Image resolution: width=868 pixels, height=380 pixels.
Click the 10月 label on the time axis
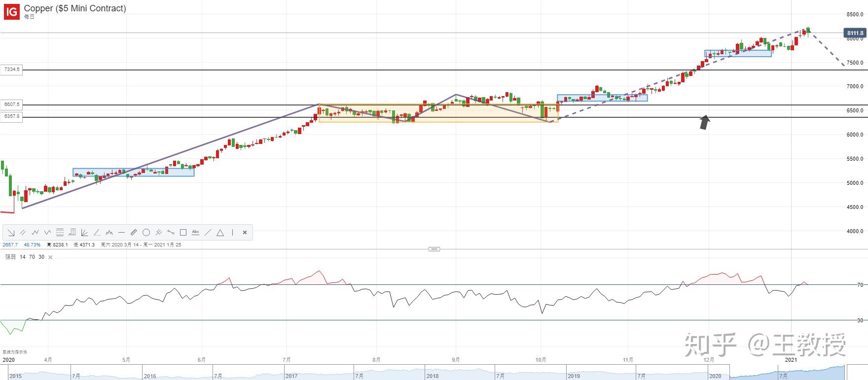pos(541,360)
